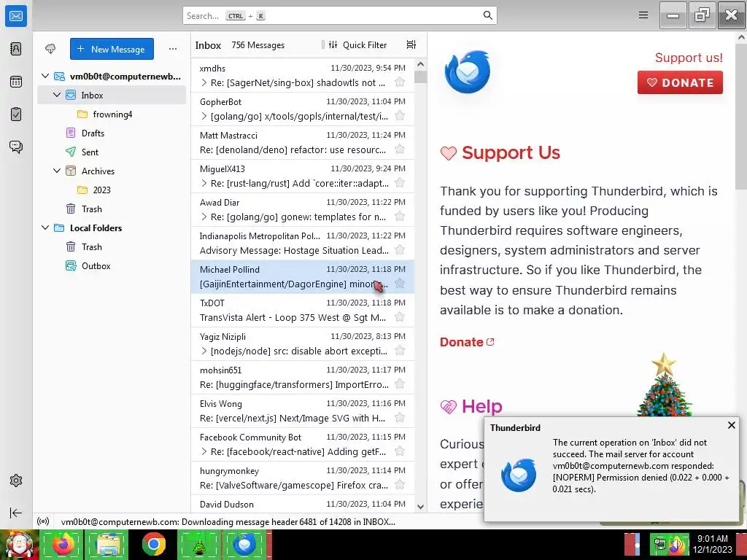Screen dimensions: 747x560
Task: Star the GopherBot message
Action: pos(400,116)
